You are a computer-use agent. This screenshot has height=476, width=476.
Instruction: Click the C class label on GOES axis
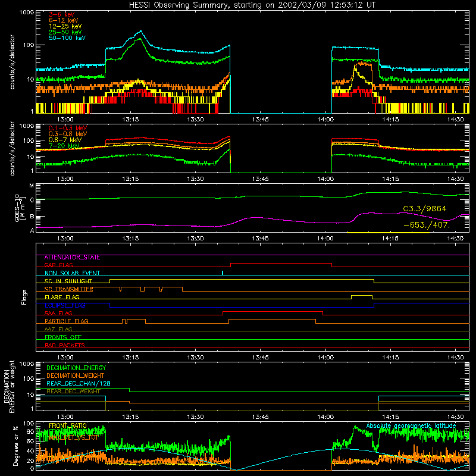32,200
